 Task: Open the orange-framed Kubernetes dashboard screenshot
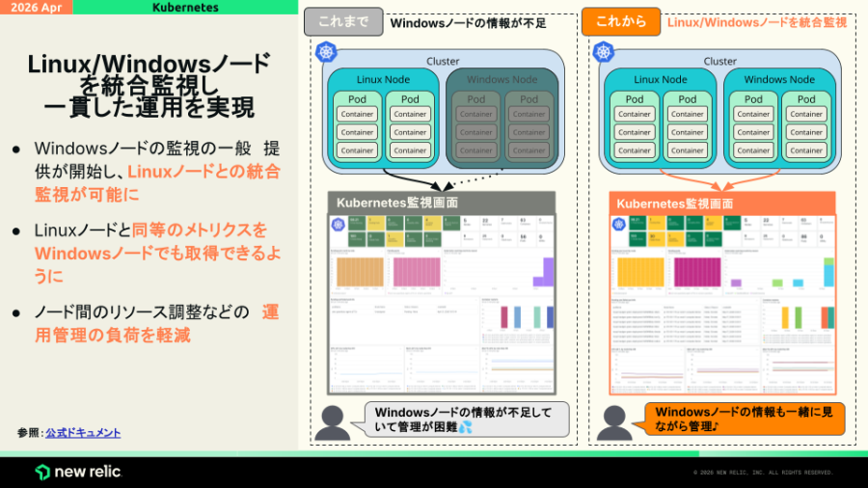[722, 305]
